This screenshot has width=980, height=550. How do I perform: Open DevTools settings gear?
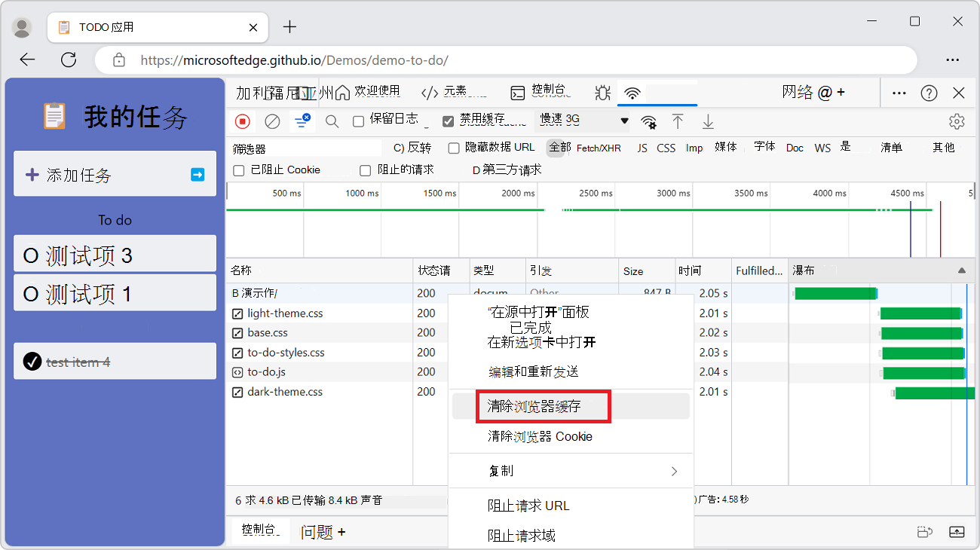[x=956, y=121]
